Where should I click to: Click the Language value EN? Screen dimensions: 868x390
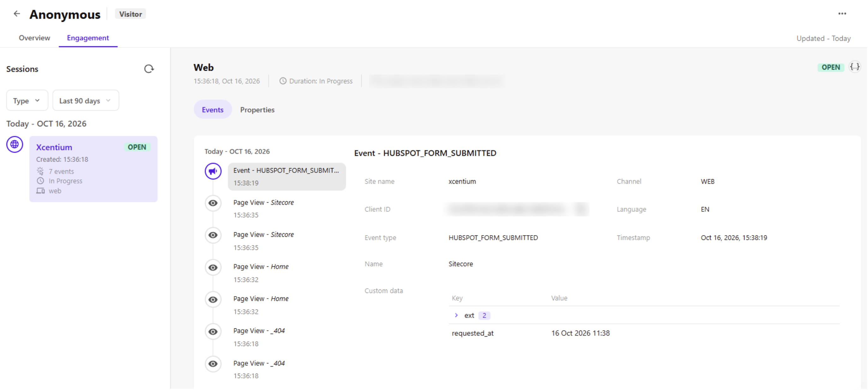click(705, 210)
